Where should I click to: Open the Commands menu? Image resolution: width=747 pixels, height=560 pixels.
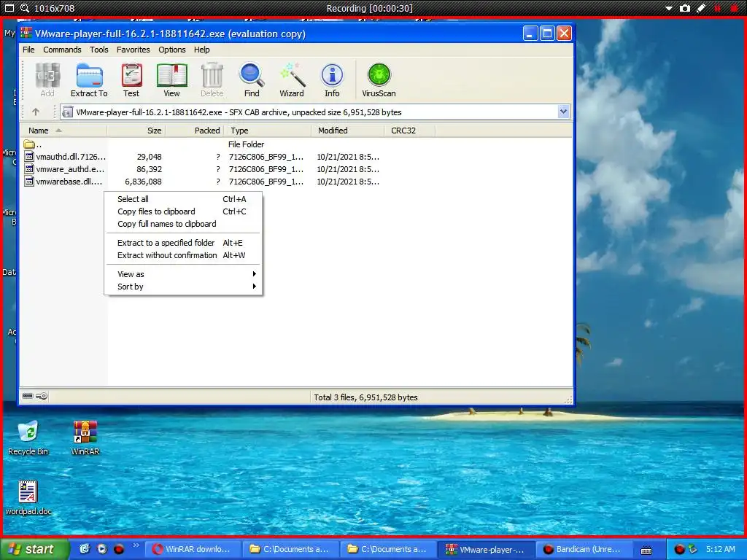click(x=62, y=50)
